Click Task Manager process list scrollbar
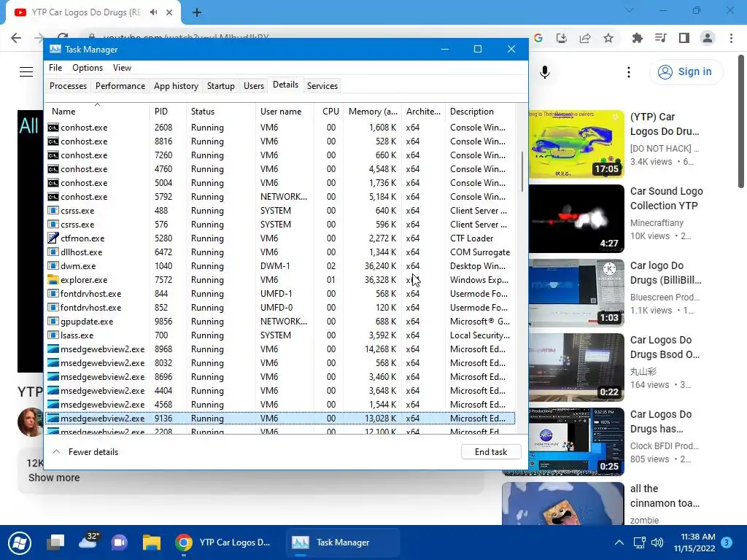747x560 pixels. click(522, 171)
